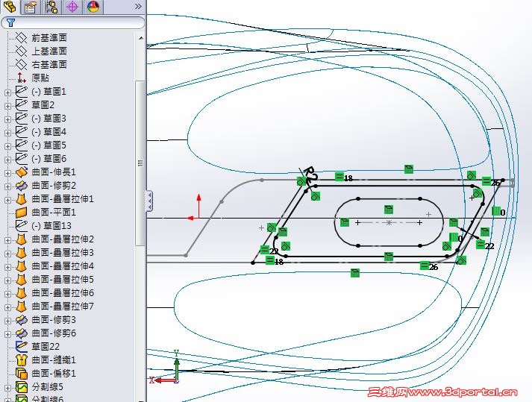
Task: Select the 曲面-疊層拉伸2 loft icon
Action: (x=22, y=239)
